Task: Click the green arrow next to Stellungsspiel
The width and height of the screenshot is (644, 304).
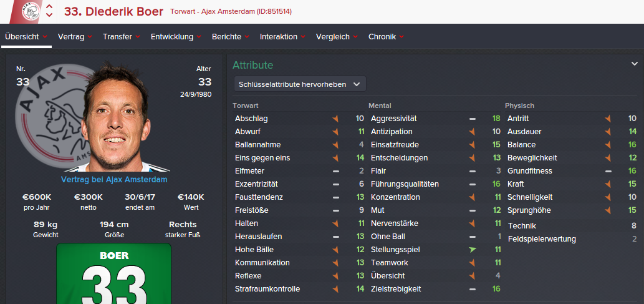Action: [472, 250]
